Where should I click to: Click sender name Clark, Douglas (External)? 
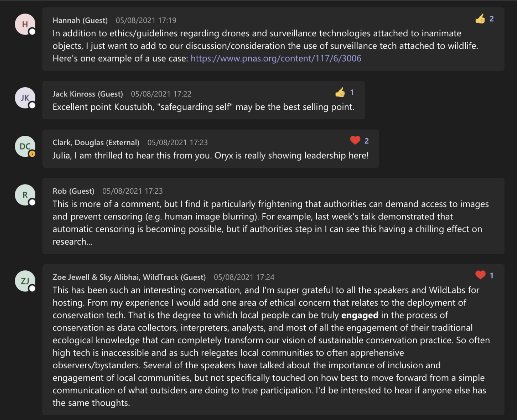tap(96, 143)
